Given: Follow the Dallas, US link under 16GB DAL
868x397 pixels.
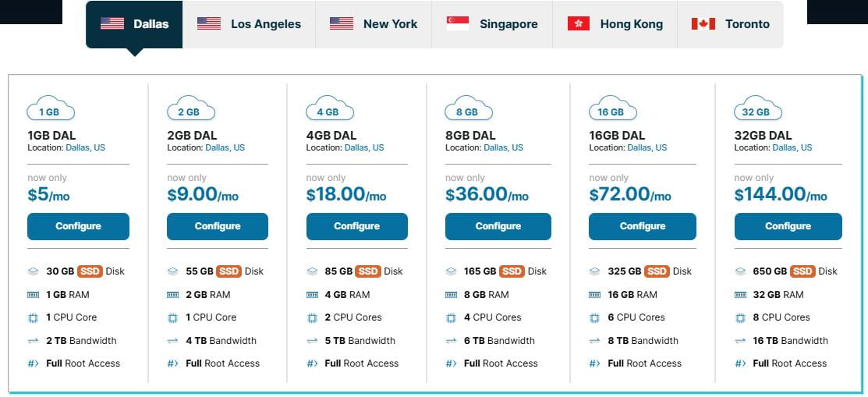Looking at the screenshot, I should click(x=647, y=147).
